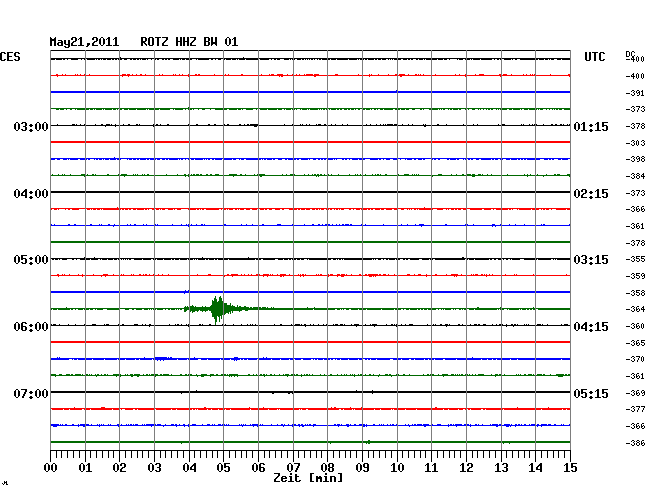The image size is (650, 494).
Task: Click minute tick label 04
Action: (x=189, y=468)
